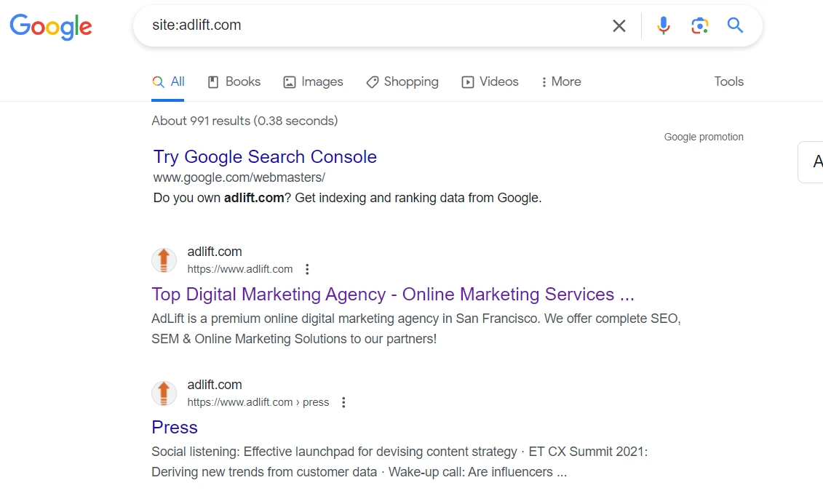Image resolution: width=823 pixels, height=504 pixels.
Task: Open the three-dot menu beside the Press result
Action: point(343,401)
